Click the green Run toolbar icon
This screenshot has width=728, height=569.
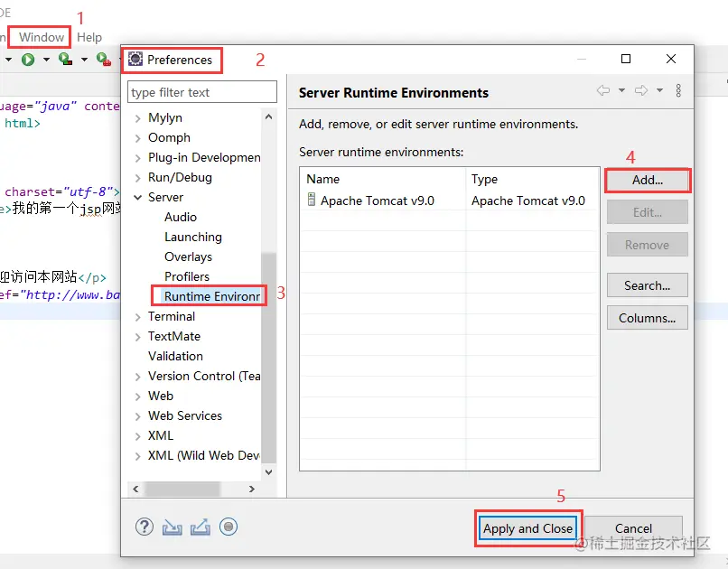click(x=28, y=60)
